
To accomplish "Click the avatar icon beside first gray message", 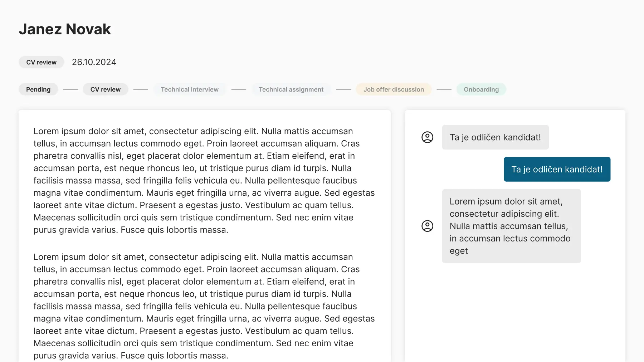I will point(427,137).
